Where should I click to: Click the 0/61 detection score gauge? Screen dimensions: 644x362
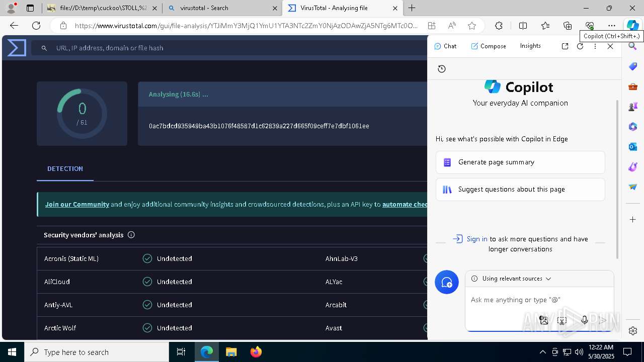82,114
